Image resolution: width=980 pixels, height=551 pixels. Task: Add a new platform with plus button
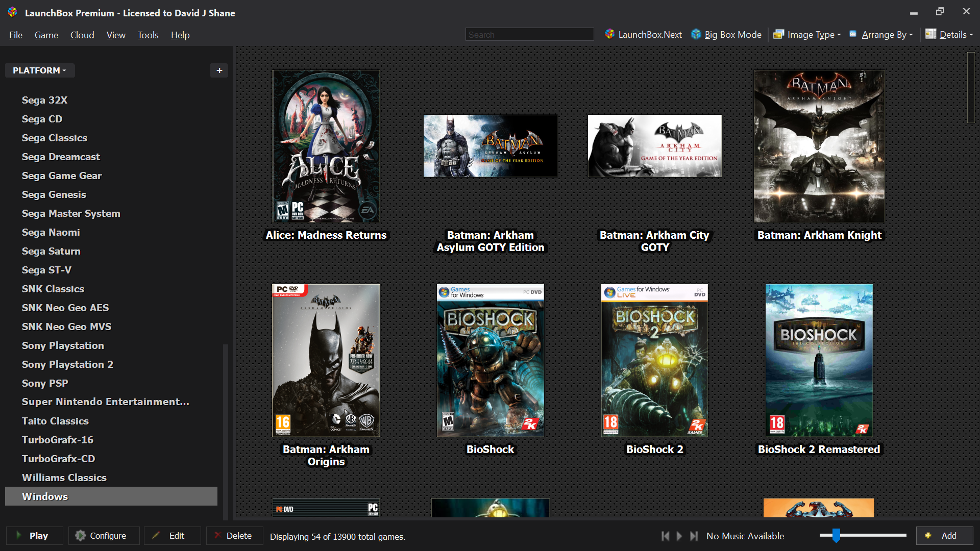click(x=219, y=70)
